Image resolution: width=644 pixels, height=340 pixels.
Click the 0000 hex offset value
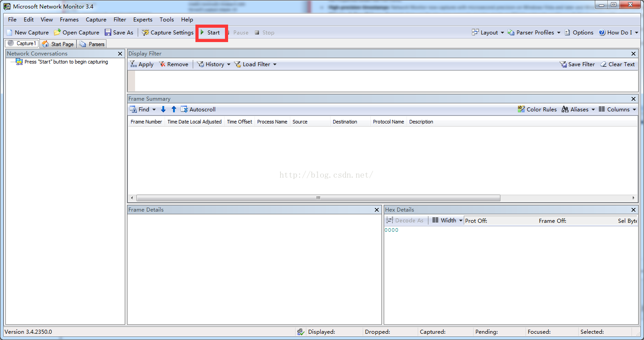391,230
